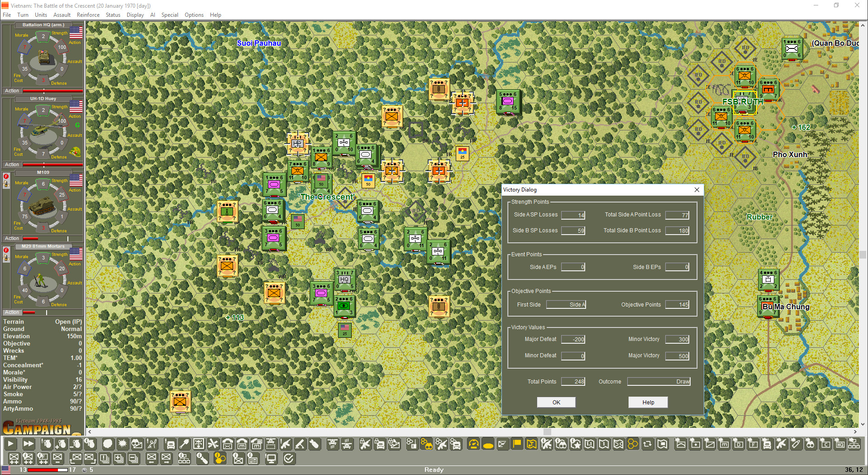The width and height of the screenshot is (868, 475).
Task: Toggle the yellow speedometer icon
Action: pos(473,444)
